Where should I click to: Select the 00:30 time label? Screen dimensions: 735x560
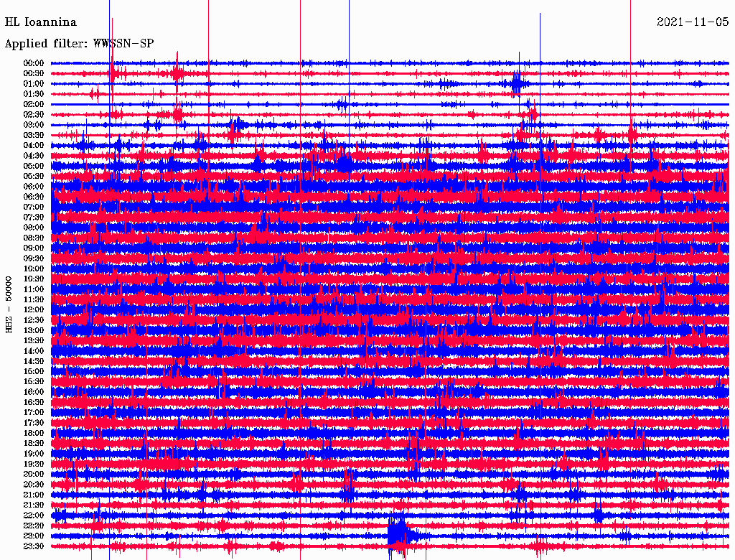coord(34,73)
